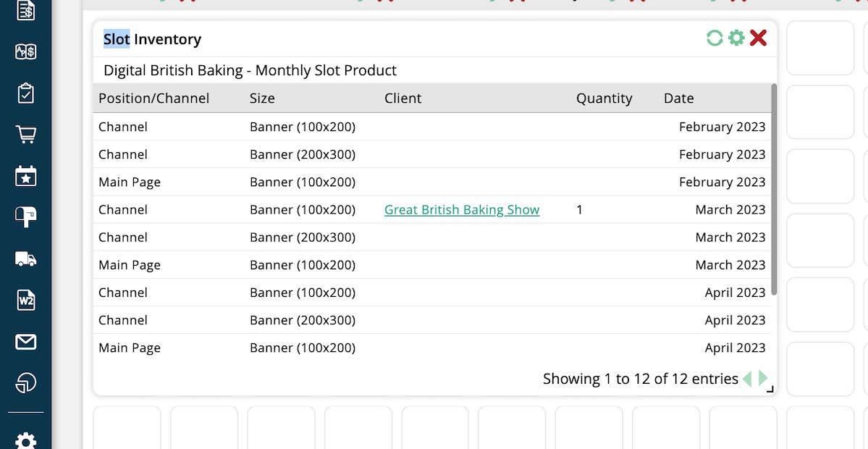Open Slot Inventory widget settings gear
This screenshot has width=868, height=449.
coord(736,38)
